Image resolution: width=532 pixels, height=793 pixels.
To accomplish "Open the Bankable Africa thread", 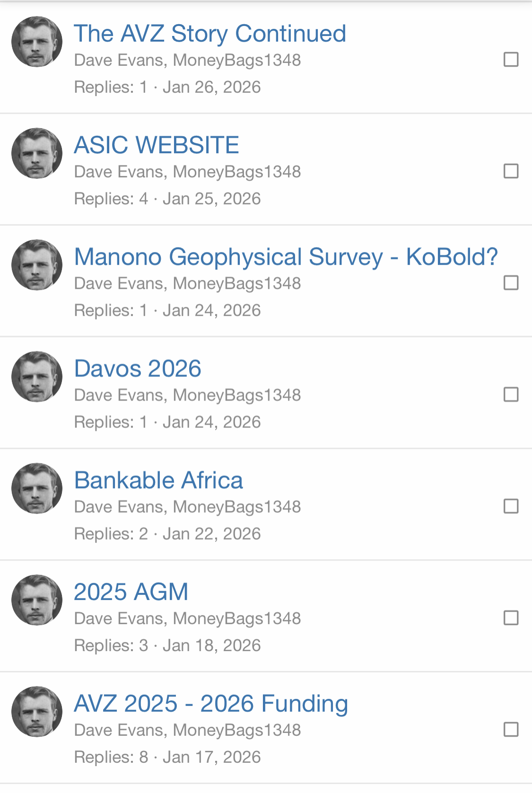I will tap(158, 480).
